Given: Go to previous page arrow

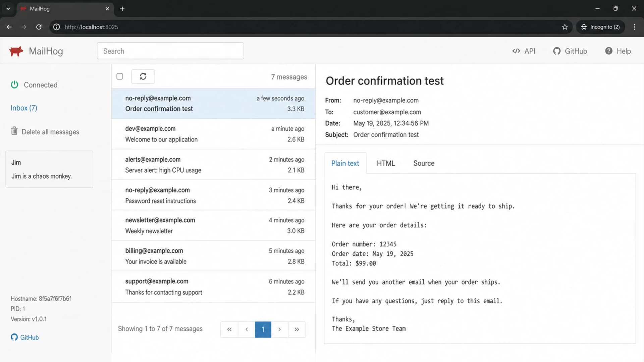Looking at the screenshot, I should 247,329.
